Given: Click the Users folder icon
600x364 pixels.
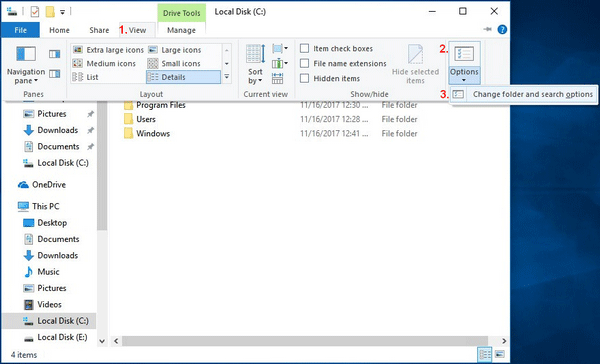Looking at the screenshot, I should (129, 119).
